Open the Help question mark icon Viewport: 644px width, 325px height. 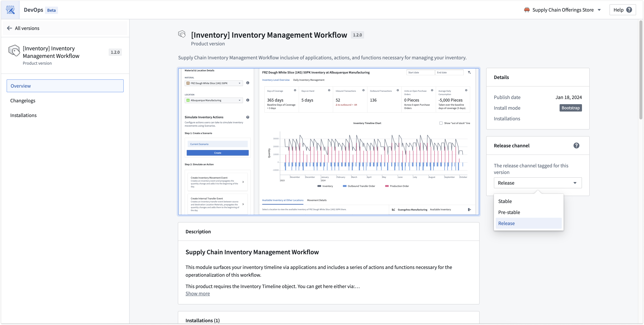[x=629, y=10]
